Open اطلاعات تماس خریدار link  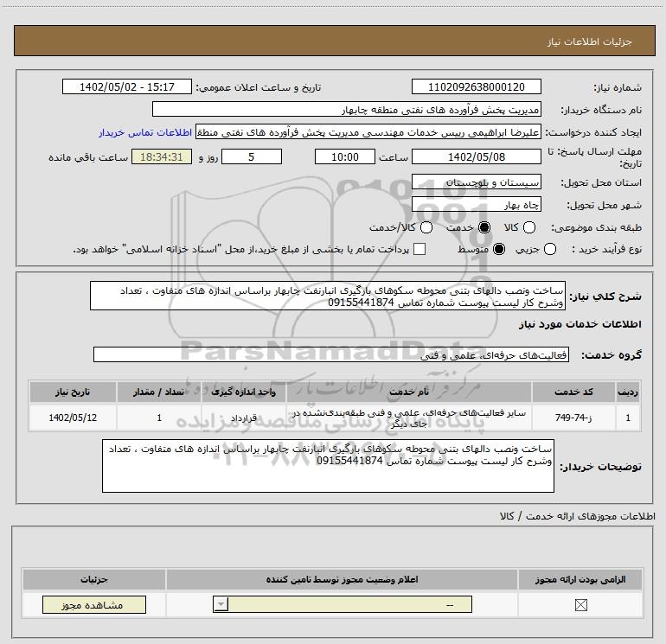pyautogui.click(x=145, y=133)
